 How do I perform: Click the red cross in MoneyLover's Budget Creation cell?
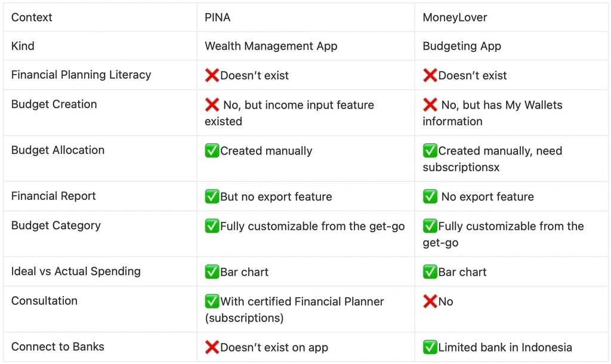coord(430,105)
